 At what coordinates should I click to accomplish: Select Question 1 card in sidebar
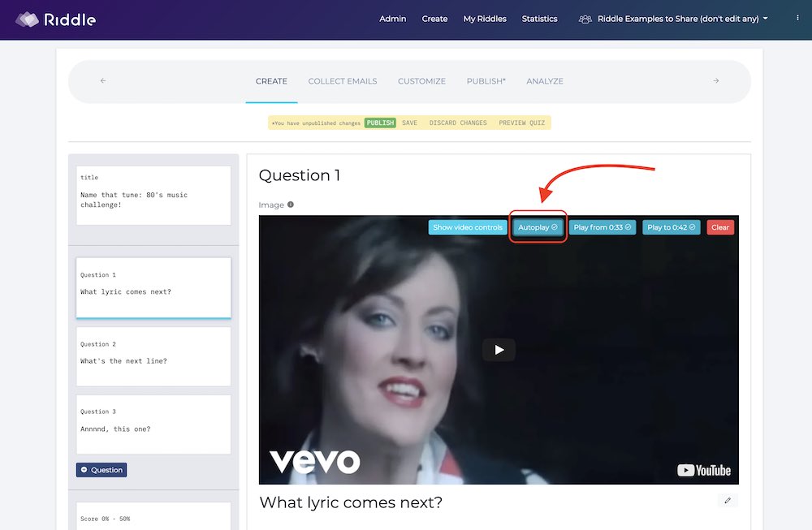click(x=153, y=288)
